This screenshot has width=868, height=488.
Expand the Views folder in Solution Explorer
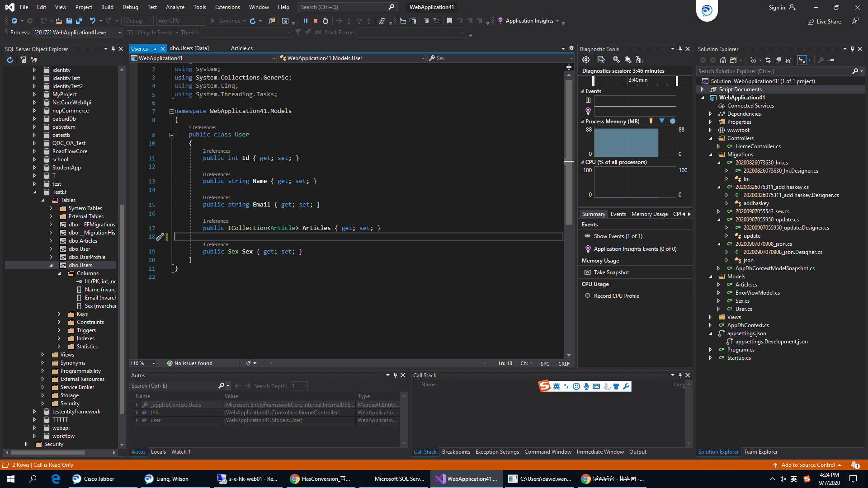tap(711, 317)
